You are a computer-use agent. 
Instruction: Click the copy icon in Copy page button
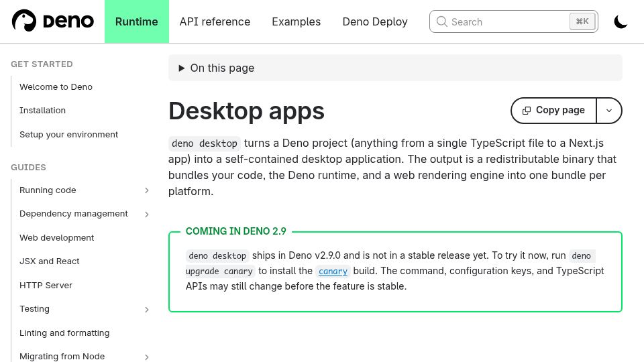[x=526, y=111]
